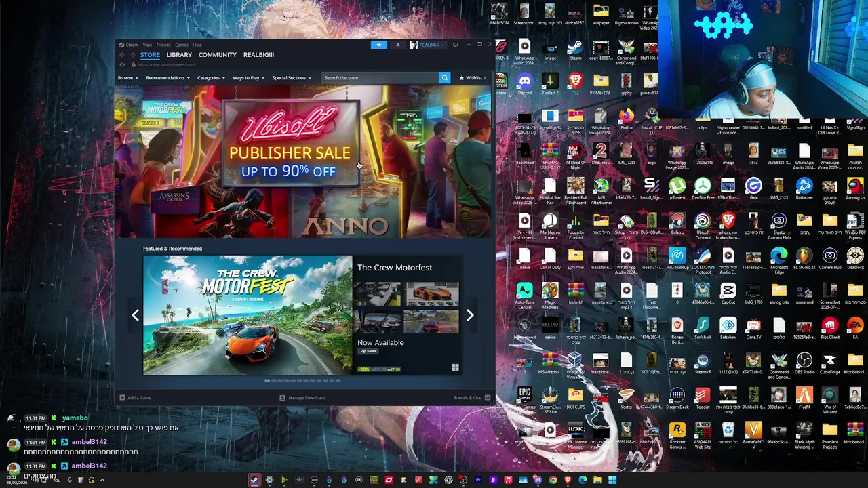
Task: Open Steam notifications bell
Action: (398, 45)
